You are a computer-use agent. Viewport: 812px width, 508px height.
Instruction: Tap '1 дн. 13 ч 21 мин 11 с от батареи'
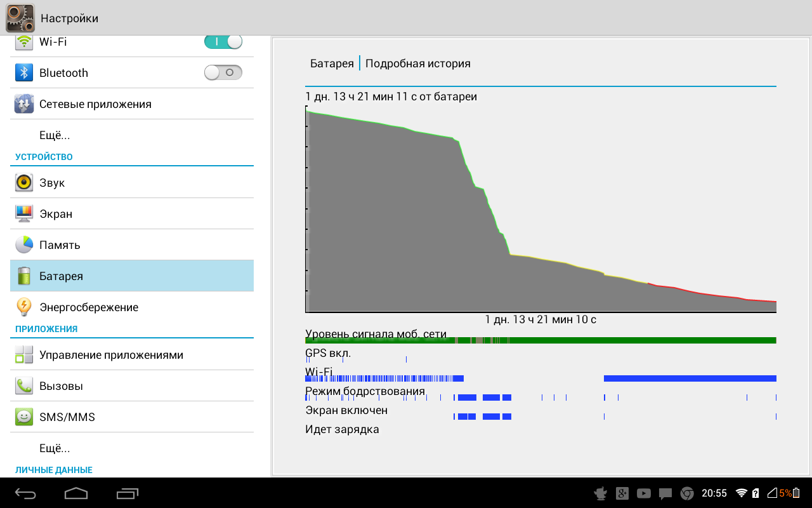point(391,97)
